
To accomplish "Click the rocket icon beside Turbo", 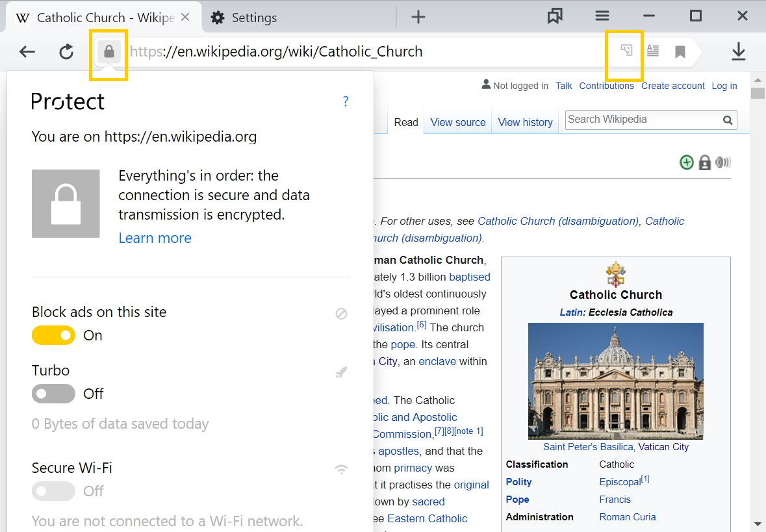I will tap(342, 372).
